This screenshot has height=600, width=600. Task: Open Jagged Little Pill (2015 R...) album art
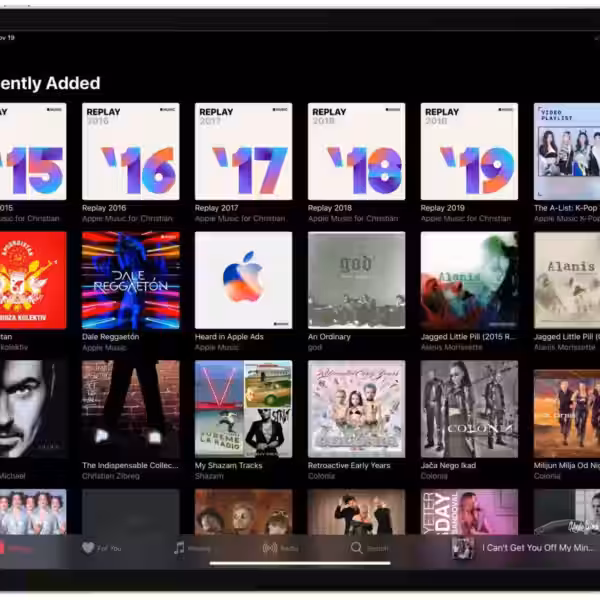(469, 280)
